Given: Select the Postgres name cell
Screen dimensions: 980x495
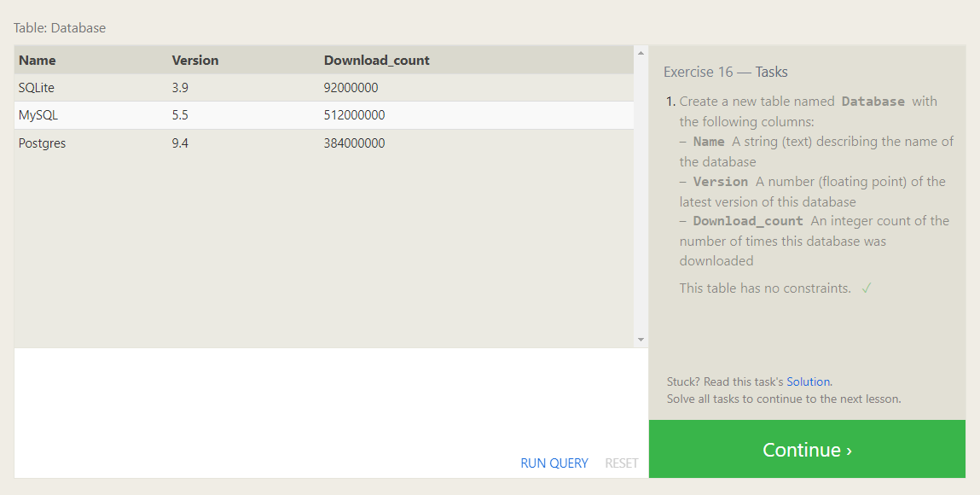Looking at the screenshot, I should click(42, 143).
